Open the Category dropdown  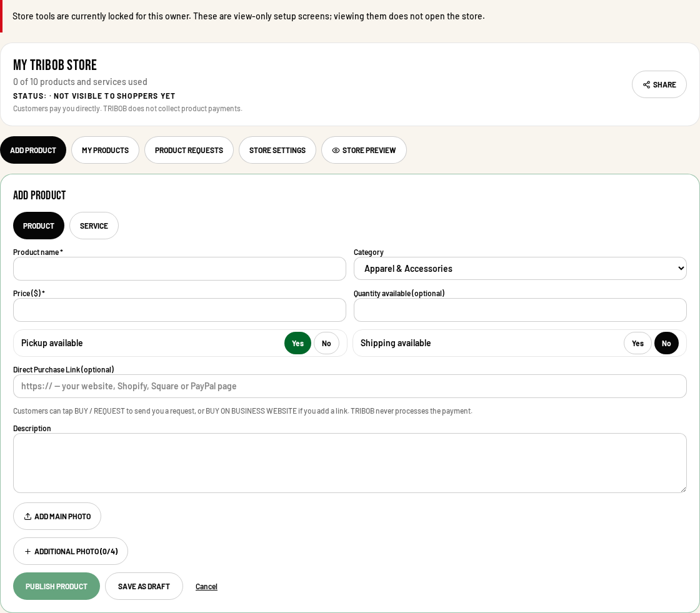[520, 269]
